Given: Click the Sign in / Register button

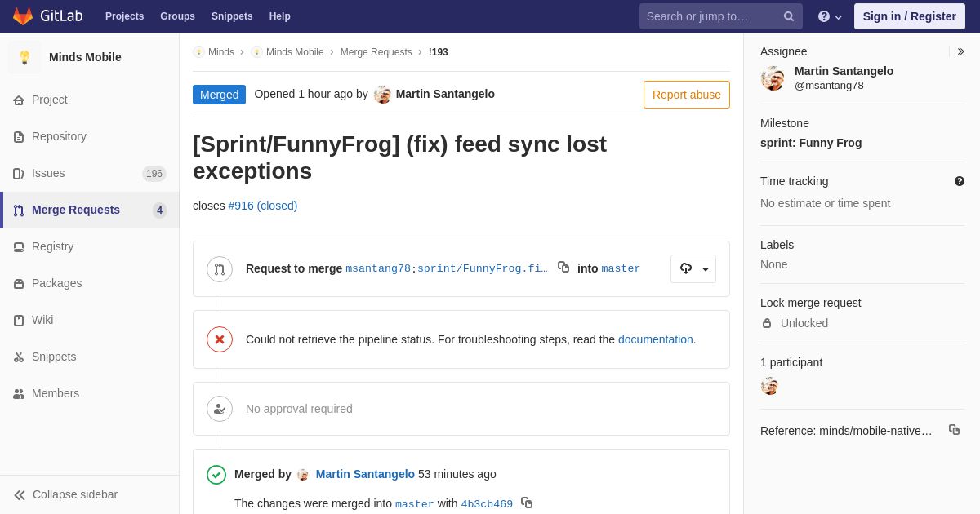Looking at the screenshot, I should [x=910, y=16].
